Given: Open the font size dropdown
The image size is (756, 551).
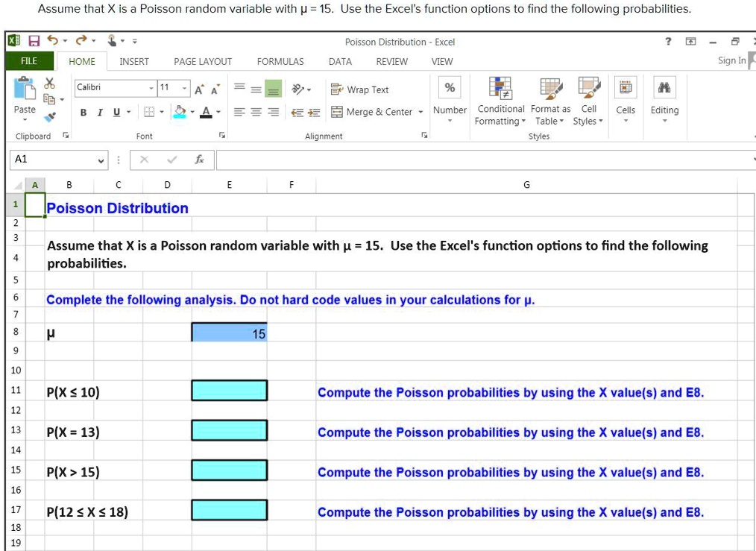Looking at the screenshot, I should point(184,87).
